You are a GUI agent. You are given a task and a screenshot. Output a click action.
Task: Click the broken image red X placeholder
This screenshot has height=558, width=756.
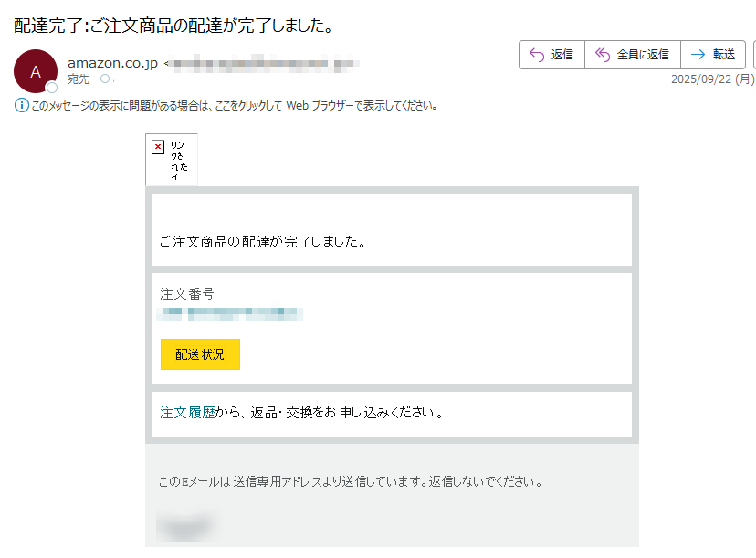158,147
